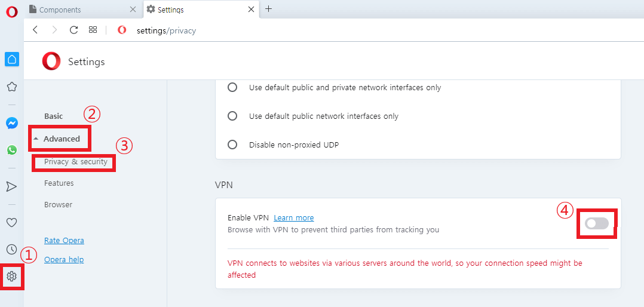Click the address bar showing settings/privacy
The image size is (644, 307).
pos(166,30)
